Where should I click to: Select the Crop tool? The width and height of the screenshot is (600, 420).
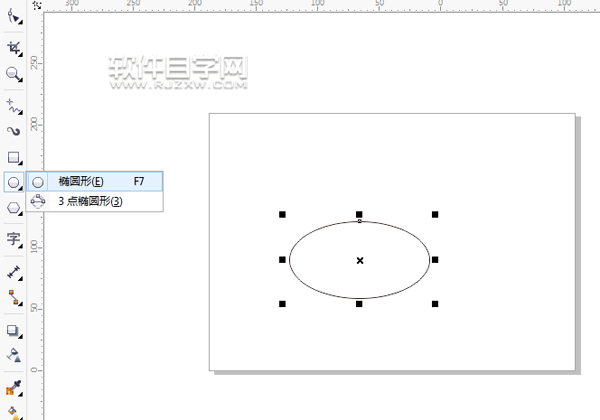click(14, 48)
